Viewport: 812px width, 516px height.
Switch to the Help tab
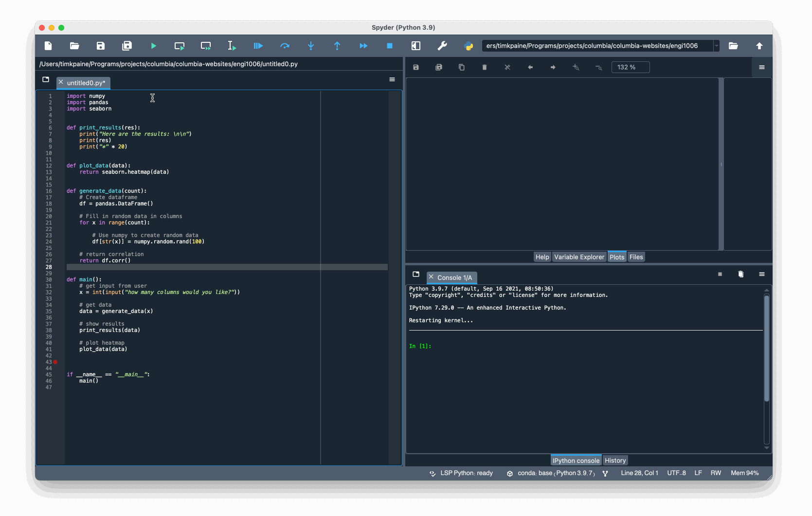pyautogui.click(x=542, y=257)
